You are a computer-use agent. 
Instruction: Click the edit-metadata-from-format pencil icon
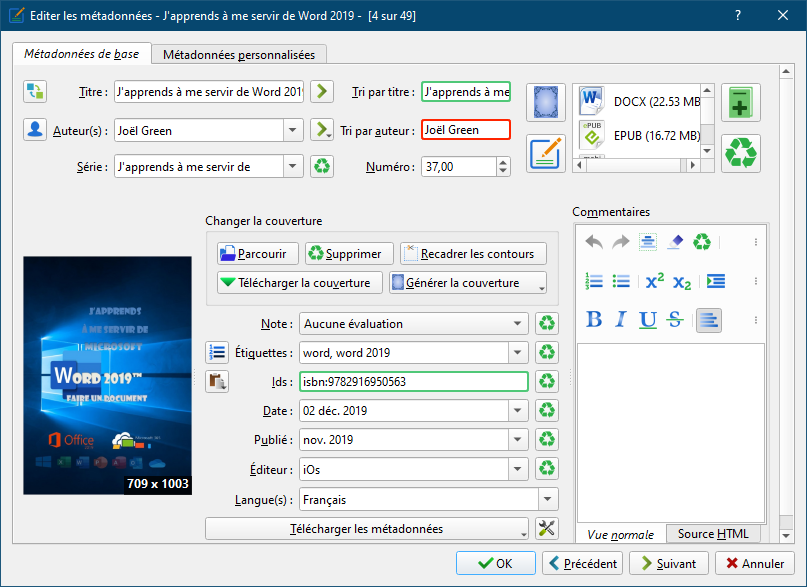coord(546,153)
